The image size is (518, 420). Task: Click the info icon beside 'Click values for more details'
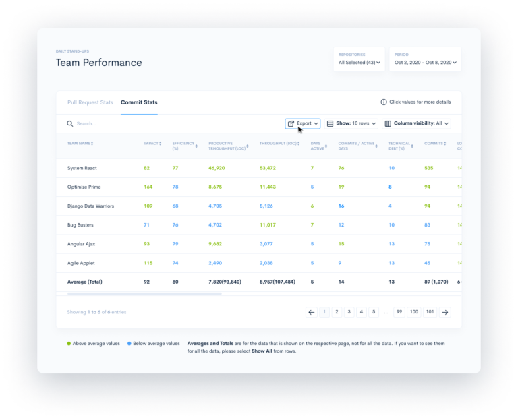[384, 102]
